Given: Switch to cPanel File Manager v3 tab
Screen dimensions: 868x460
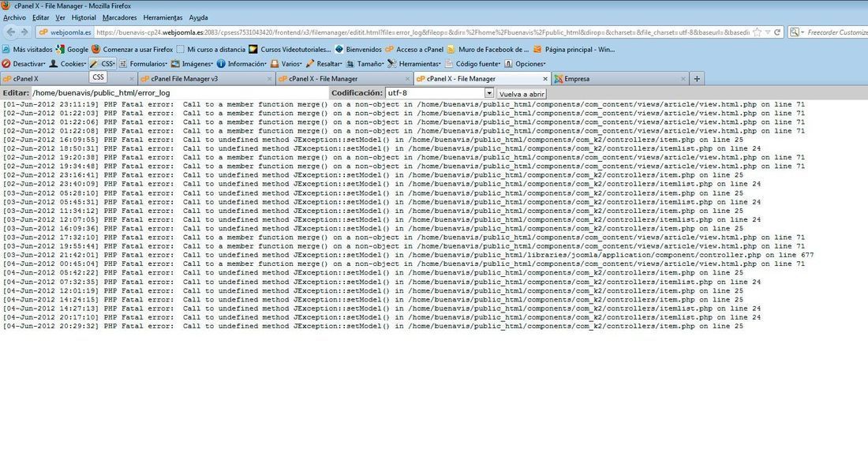Looking at the screenshot, I should tap(207, 79).
